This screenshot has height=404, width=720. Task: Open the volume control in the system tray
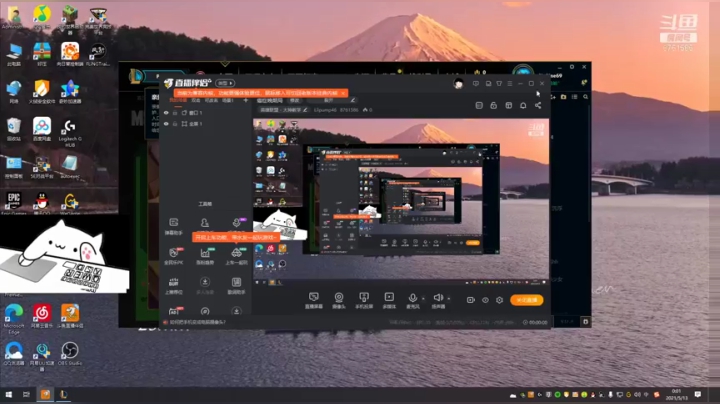tap(637, 395)
